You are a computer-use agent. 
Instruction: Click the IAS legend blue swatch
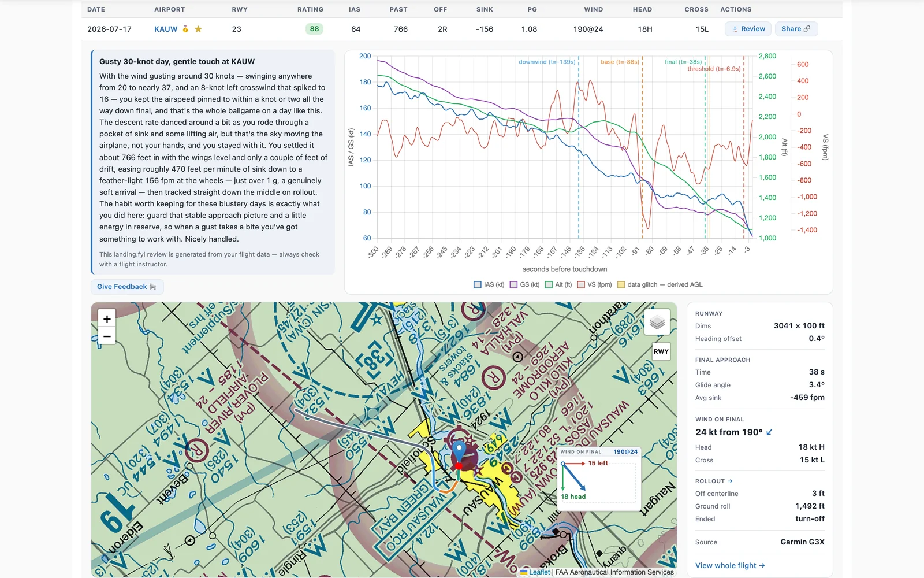click(478, 284)
